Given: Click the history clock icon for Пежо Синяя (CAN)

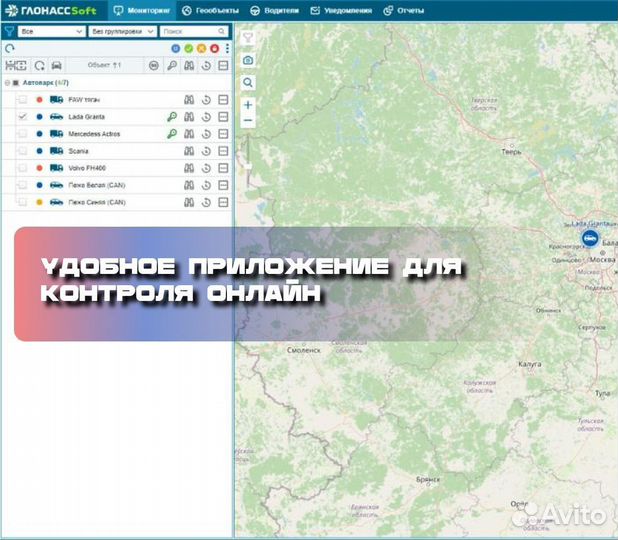Looking at the screenshot, I should pyautogui.click(x=206, y=202).
